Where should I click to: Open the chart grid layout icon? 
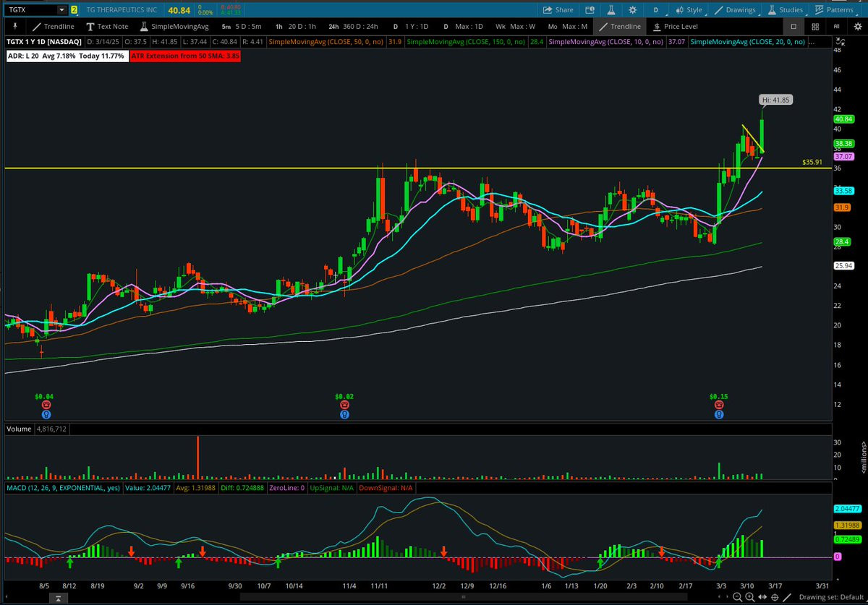(x=815, y=26)
